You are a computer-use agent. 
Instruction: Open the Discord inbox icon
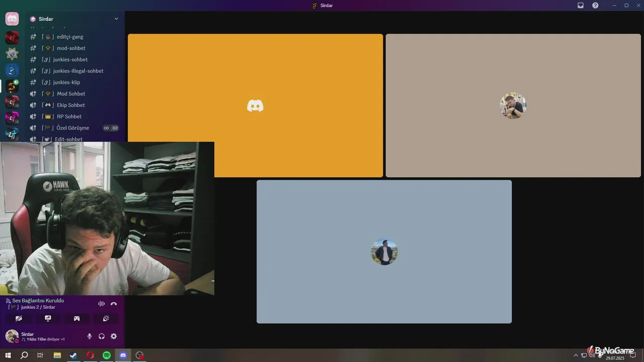coord(581,6)
